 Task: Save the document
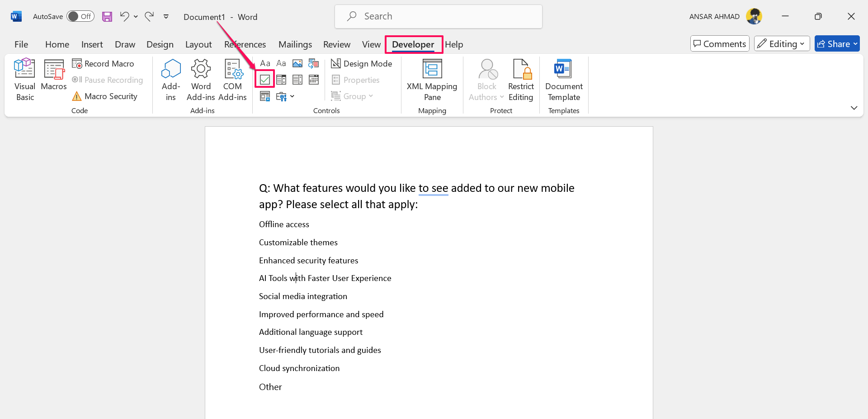pyautogui.click(x=107, y=17)
